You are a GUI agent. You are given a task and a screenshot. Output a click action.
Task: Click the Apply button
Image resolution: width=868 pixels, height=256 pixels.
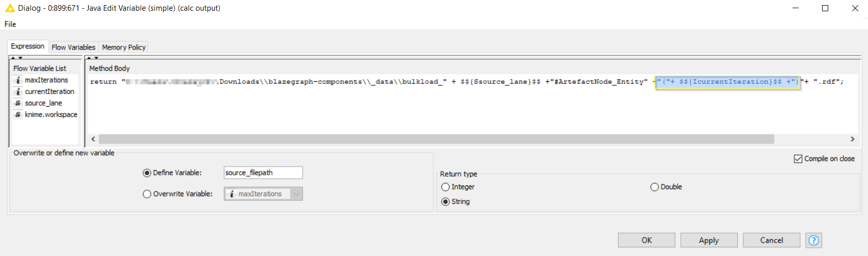(x=709, y=240)
